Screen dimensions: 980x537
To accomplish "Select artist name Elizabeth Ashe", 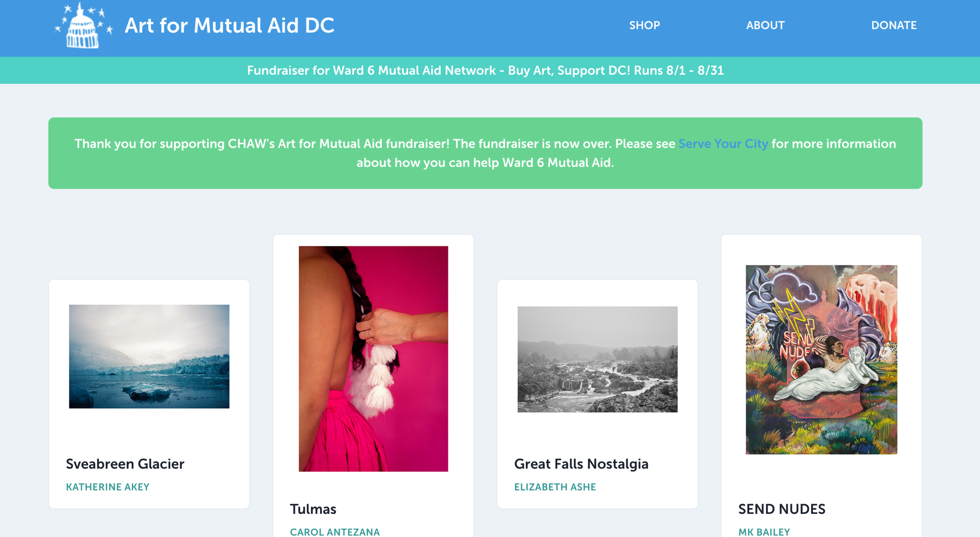I will click(x=555, y=487).
